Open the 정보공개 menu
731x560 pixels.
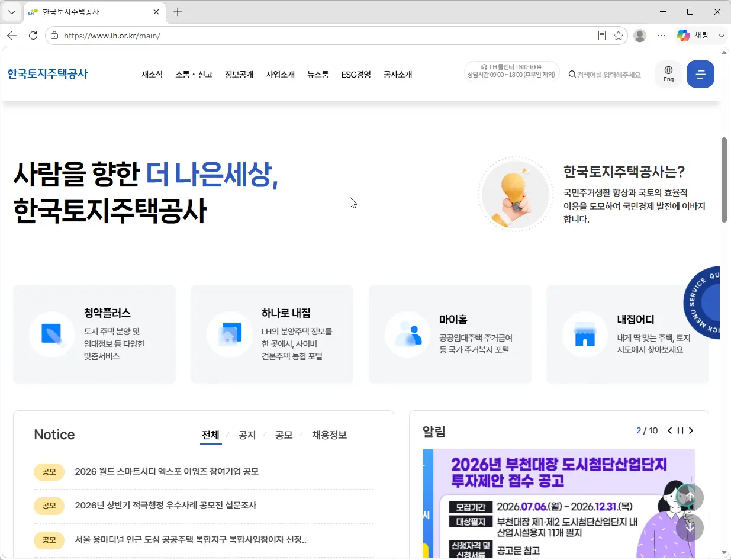click(239, 75)
